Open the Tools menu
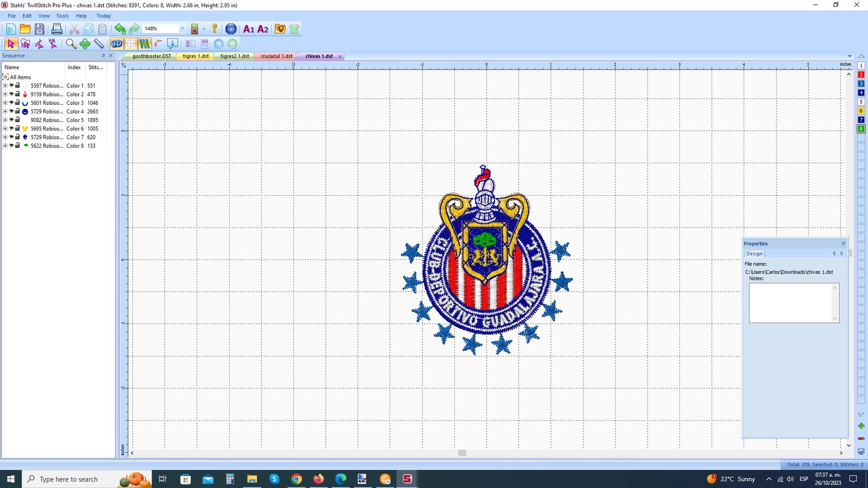Screen dimensions: 868x488 62,16
